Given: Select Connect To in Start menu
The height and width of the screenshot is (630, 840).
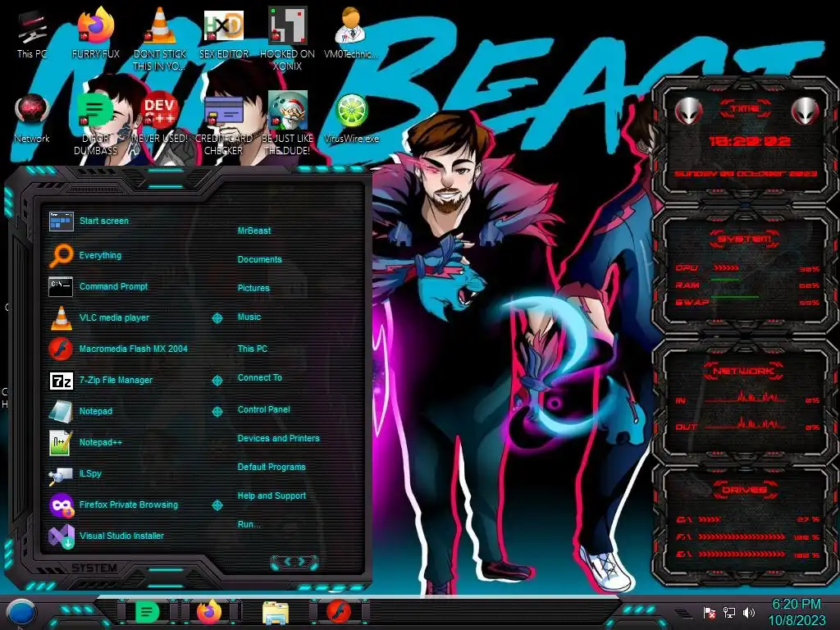Looking at the screenshot, I should (260, 377).
